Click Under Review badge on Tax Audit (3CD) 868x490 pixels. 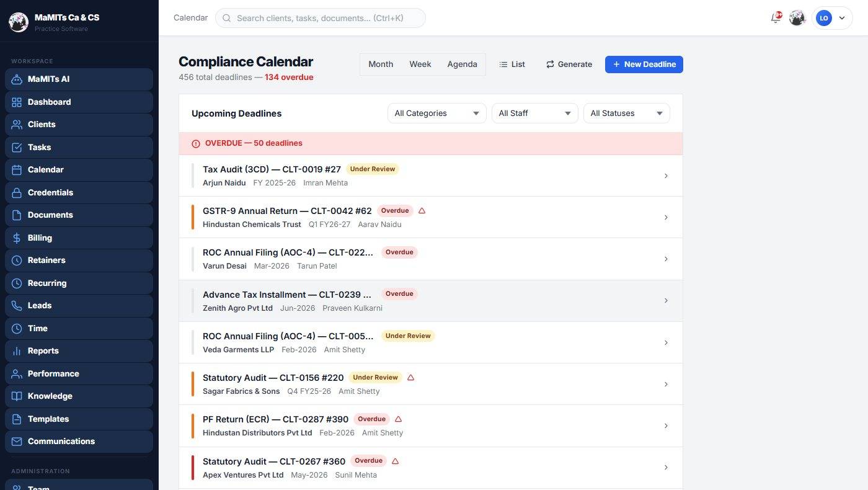tap(372, 169)
